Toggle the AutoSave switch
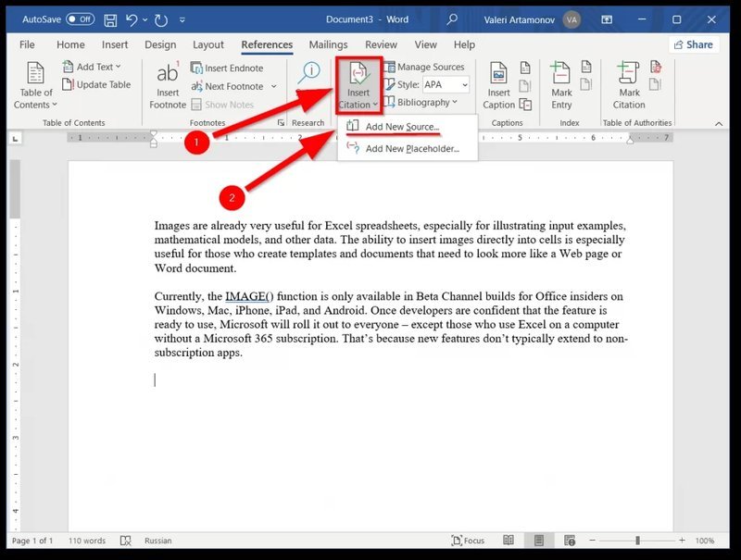741x560 pixels. [x=81, y=19]
